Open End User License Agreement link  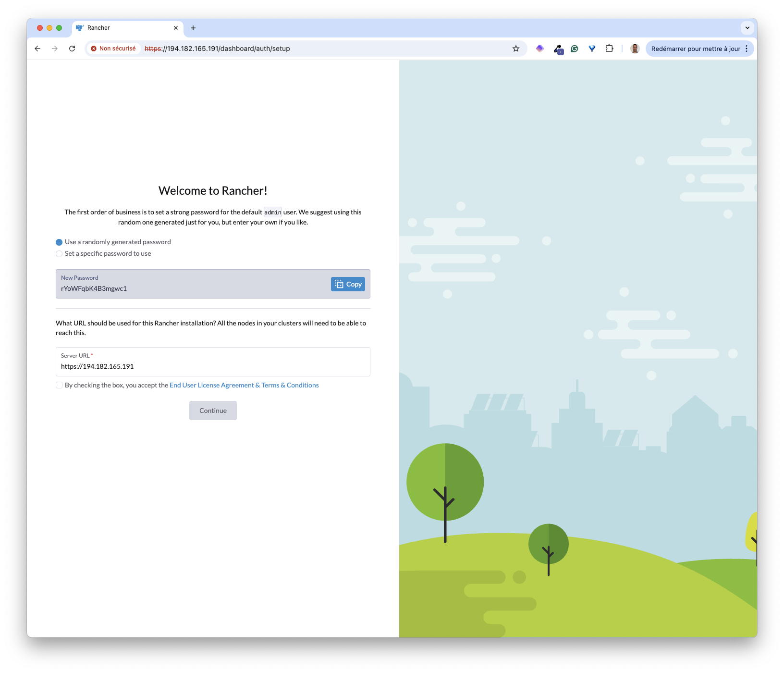(x=244, y=385)
